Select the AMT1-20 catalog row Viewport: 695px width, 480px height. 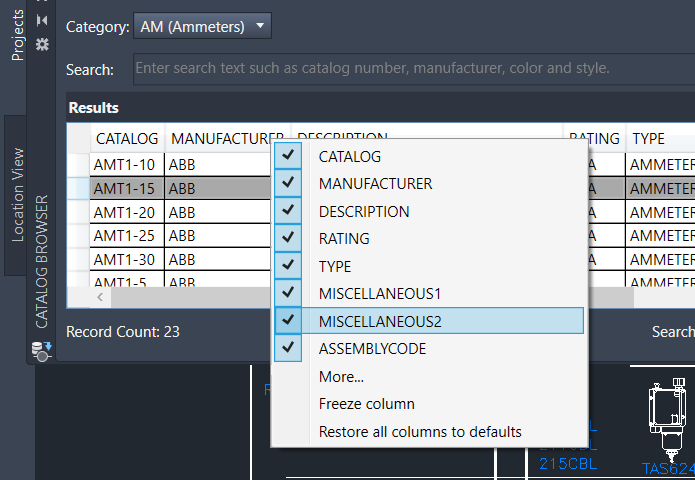point(125,212)
